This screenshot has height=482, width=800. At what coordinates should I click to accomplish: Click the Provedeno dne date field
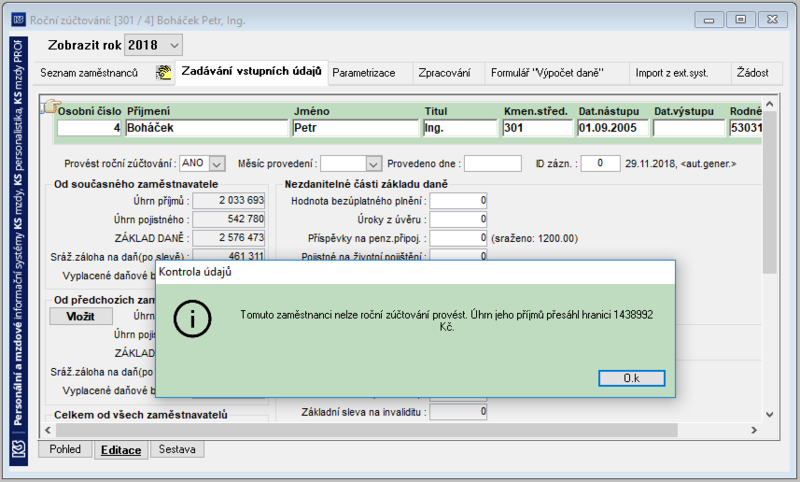pyautogui.click(x=493, y=164)
